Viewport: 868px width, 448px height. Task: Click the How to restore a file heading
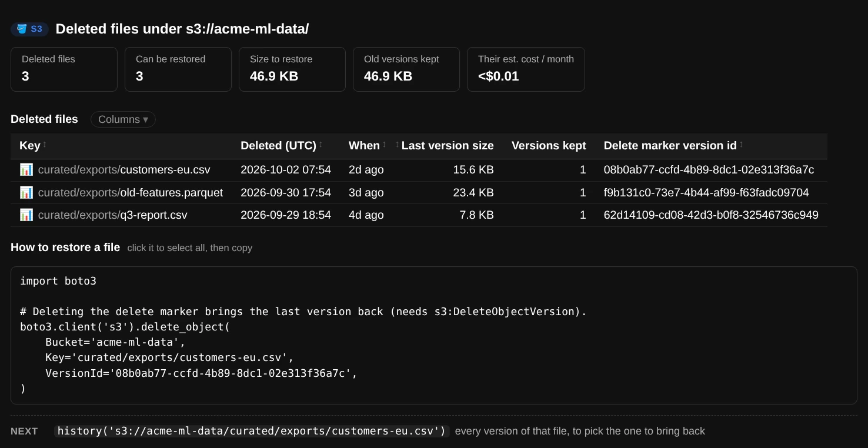coord(65,248)
